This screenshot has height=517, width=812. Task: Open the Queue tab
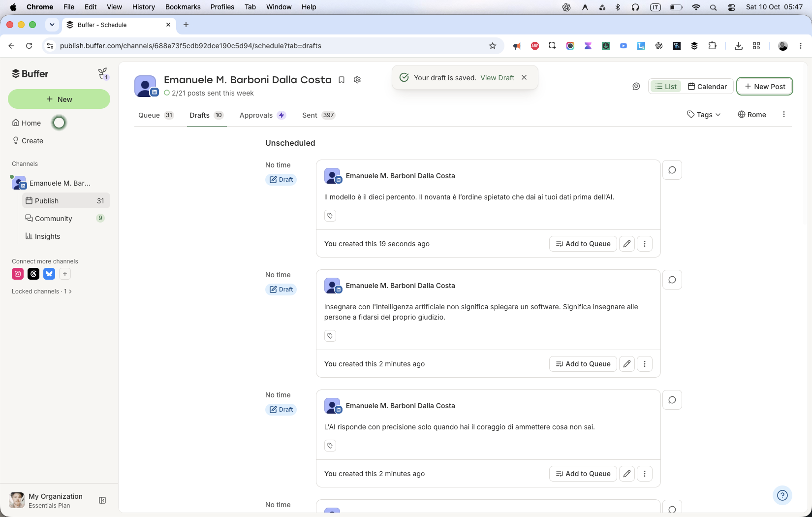coord(156,115)
